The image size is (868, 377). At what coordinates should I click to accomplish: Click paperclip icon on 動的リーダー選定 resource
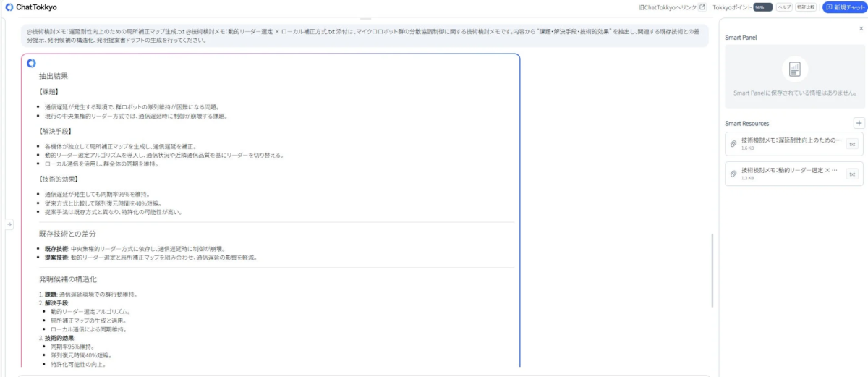point(733,174)
